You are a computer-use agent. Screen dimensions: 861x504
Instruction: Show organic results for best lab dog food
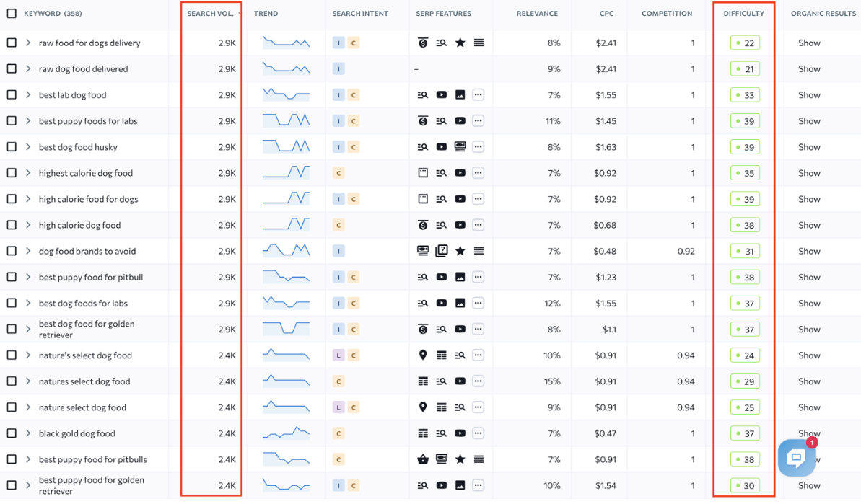click(809, 95)
